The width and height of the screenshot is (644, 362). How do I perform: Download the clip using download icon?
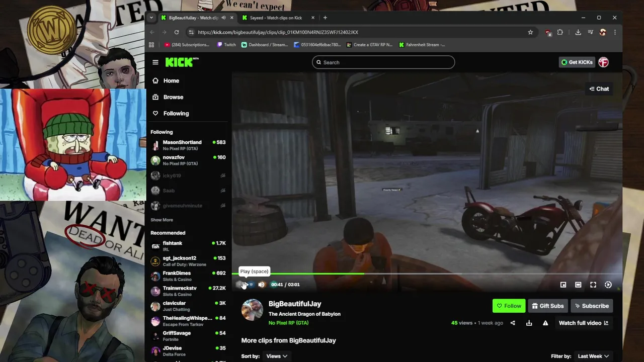(x=529, y=323)
